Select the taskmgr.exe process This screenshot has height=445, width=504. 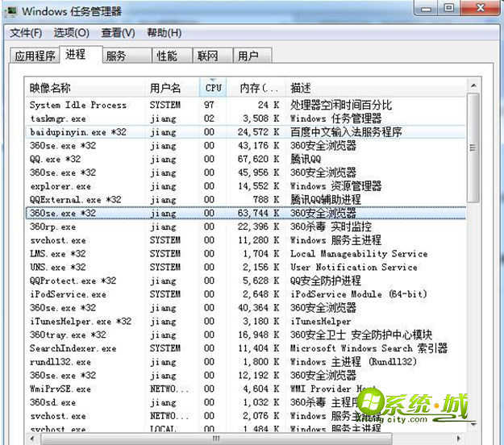point(246,119)
